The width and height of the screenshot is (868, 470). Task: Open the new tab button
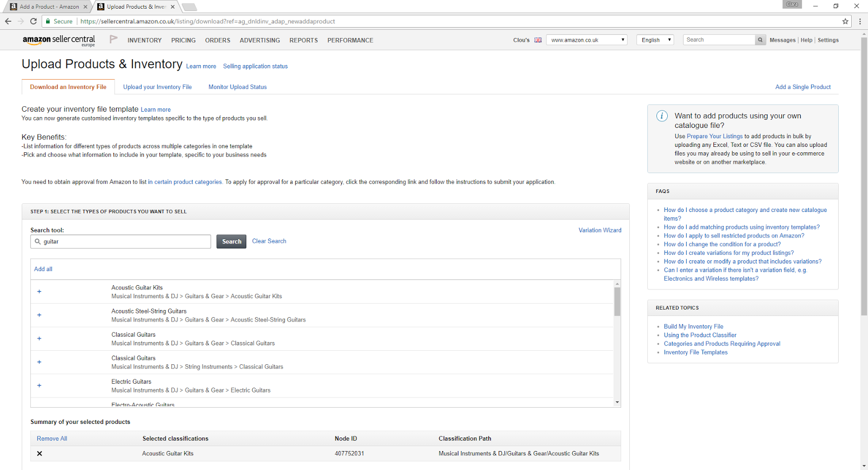pyautogui.click(x=189, y=7)
